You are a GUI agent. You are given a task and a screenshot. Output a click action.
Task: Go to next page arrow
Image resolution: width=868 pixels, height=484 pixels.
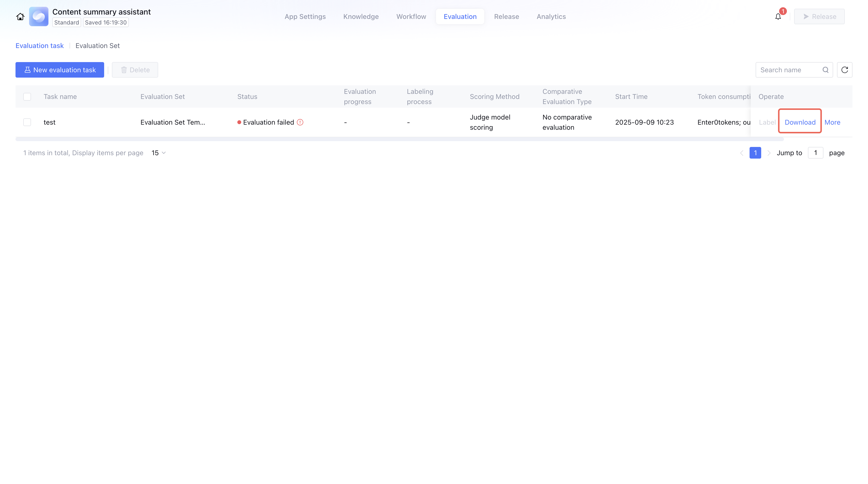pyautogui.click(x=769, y=153)
